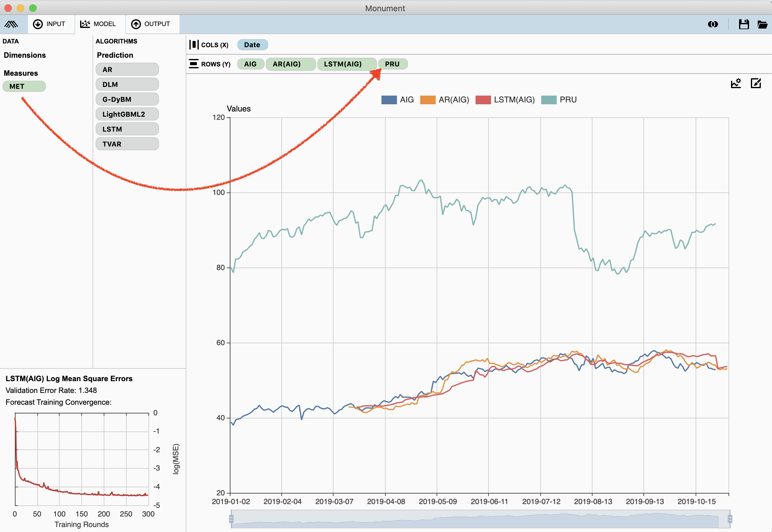Click Validation Error Rate: 1.348 text
Screen dimensions: 772x532
(51, 390)
